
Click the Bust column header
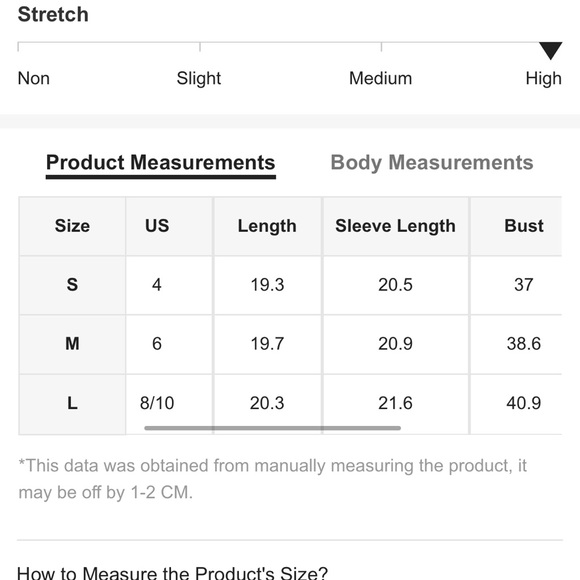point(524,226)
